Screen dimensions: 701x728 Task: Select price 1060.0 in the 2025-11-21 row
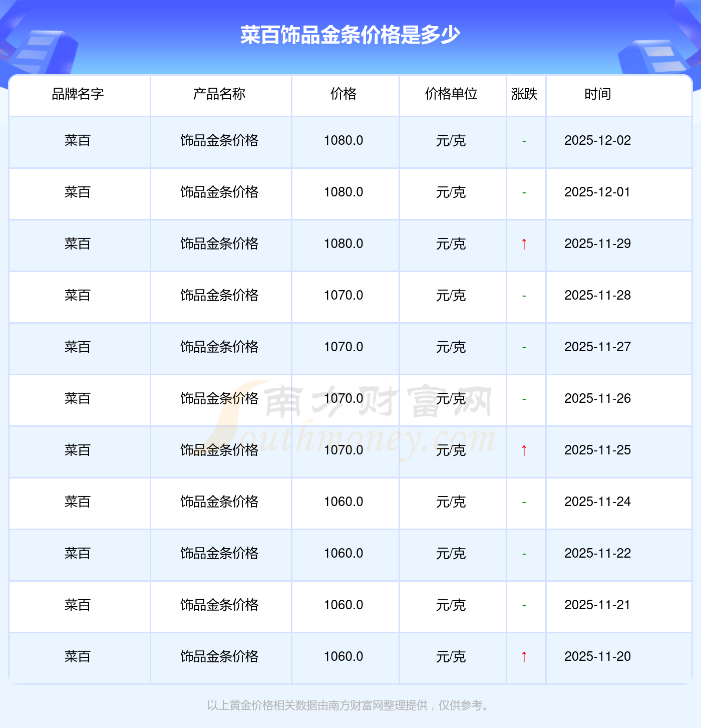click(x=343, y=605)
